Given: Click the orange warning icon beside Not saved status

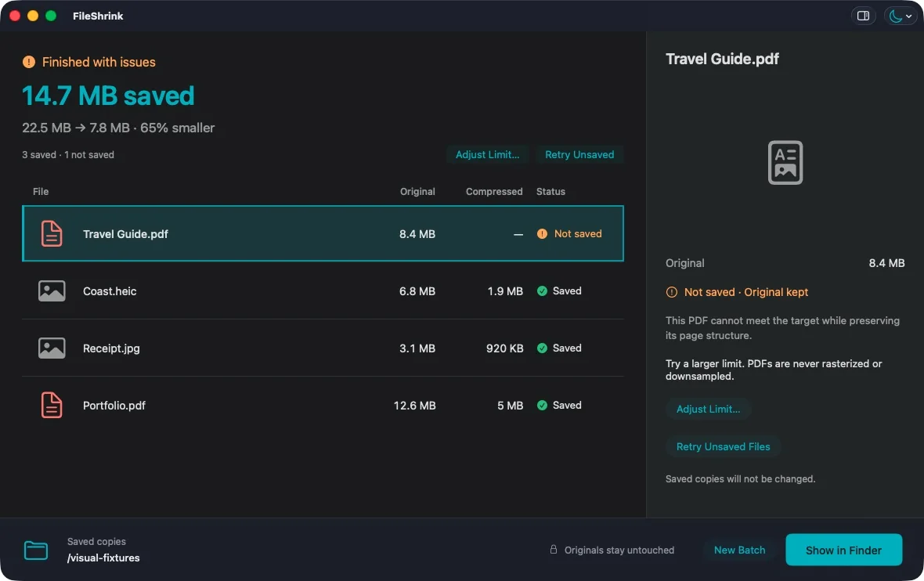Looking at the screenshot, I should coord(542,234).
